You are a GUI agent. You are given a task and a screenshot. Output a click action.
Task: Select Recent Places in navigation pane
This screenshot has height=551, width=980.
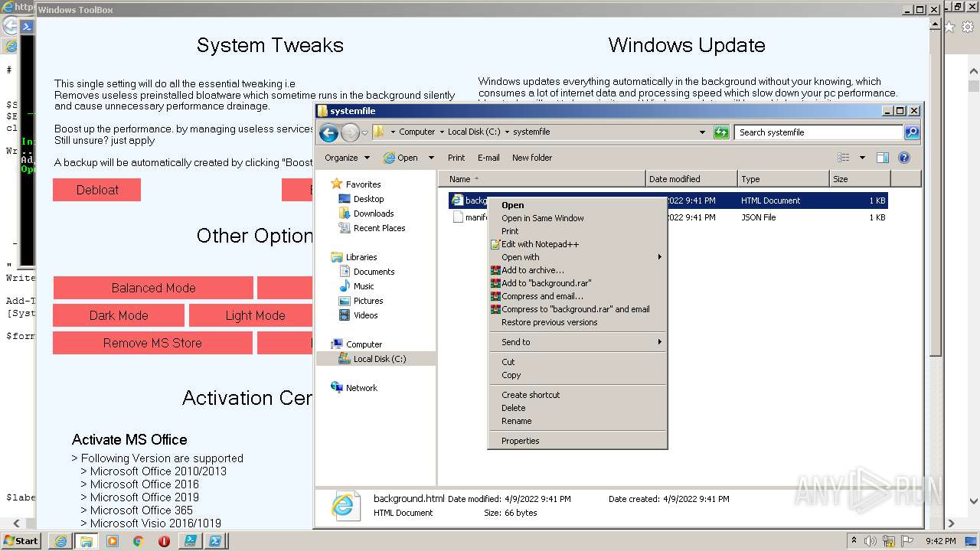pos(380,228)
